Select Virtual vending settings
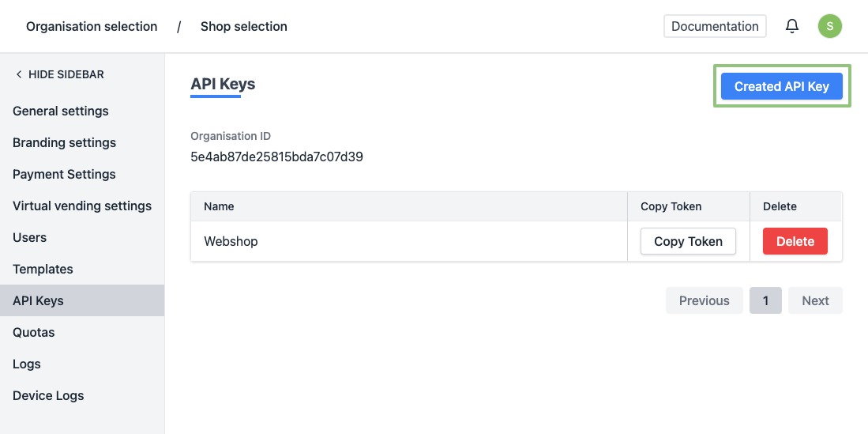 pos(82,206)
